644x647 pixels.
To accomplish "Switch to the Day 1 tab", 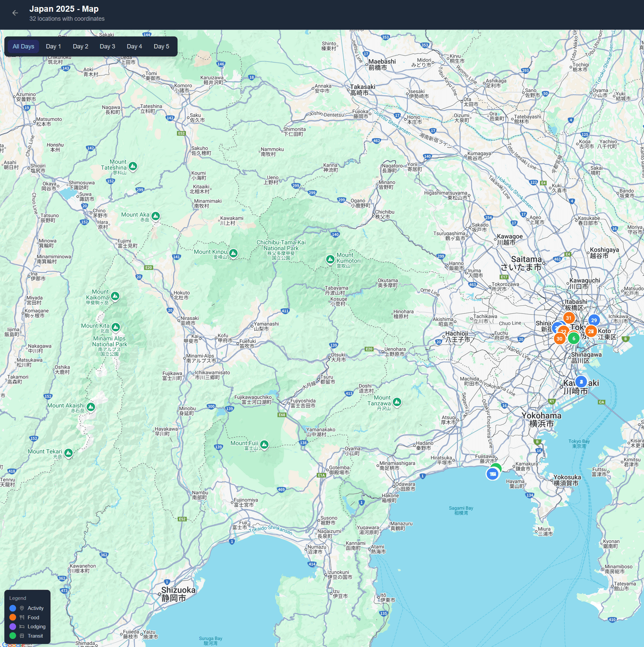I will click(53, 46).
